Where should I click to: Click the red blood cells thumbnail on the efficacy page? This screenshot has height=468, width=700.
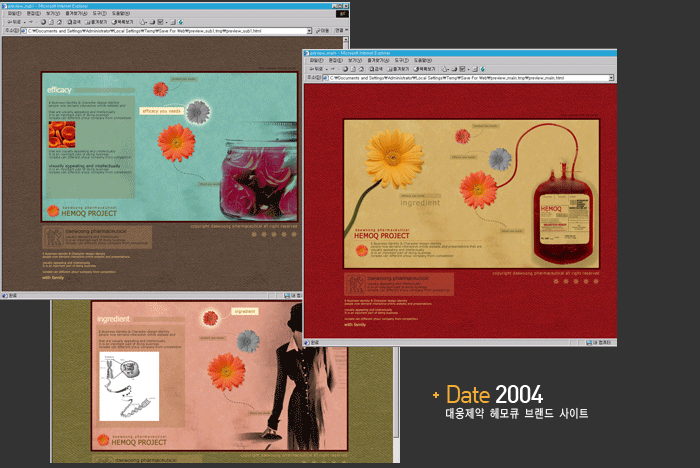pyautogui.click(x=62, y=135)
